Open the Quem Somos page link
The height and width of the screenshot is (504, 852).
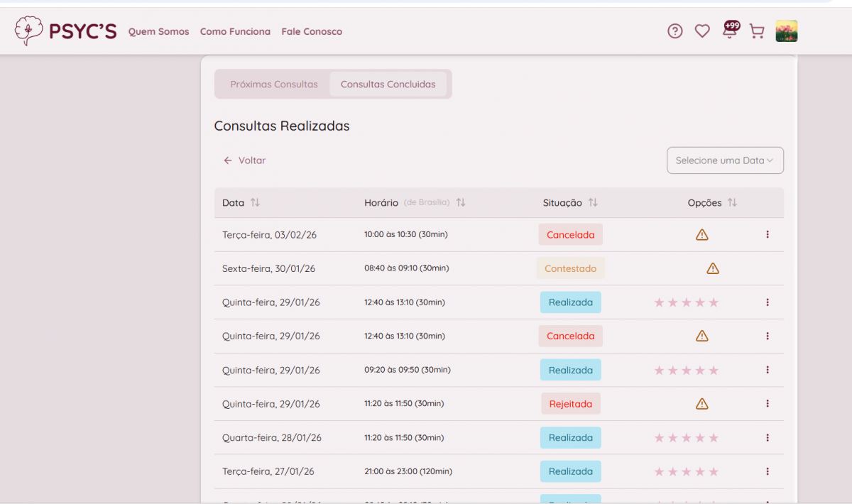point(158,32)
